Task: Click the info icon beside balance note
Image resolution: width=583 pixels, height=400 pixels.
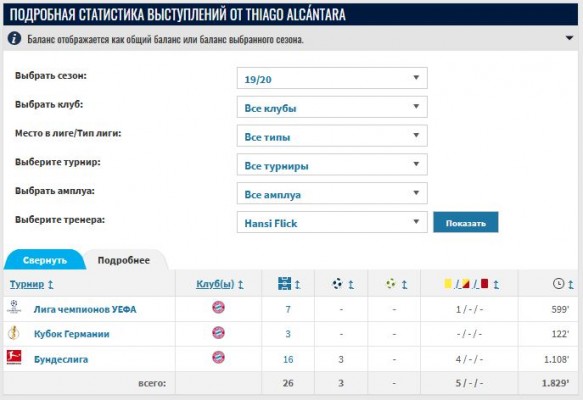Action: [14, 38]
